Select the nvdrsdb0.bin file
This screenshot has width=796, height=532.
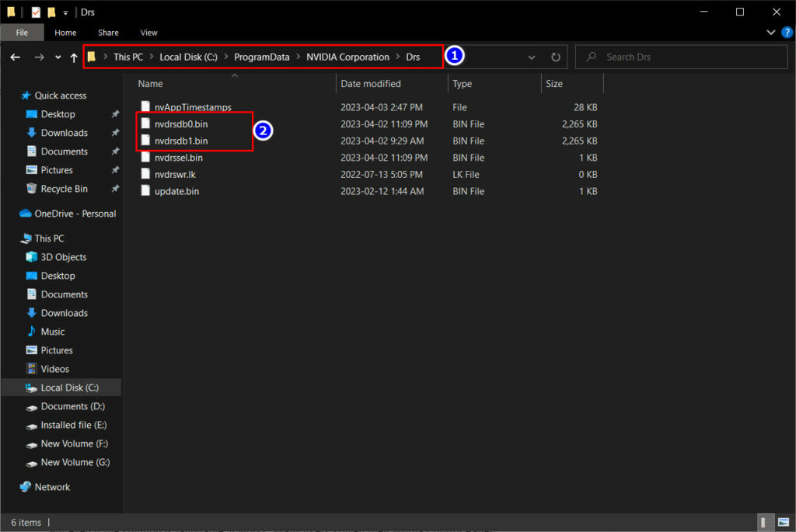[180, 124]
